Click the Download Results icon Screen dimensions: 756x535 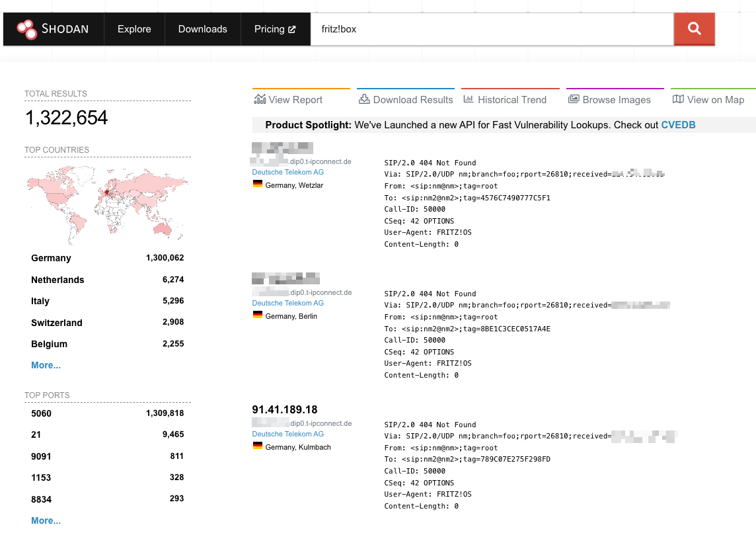pos(365,99)
